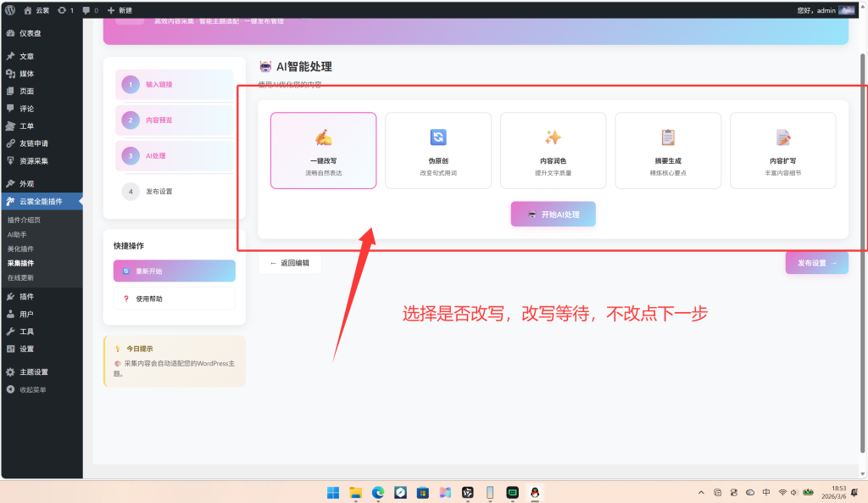Click the WordPress logo icon in admin bar
Image resolution: width=868 pixels, height=503 pixels.
tap(10, 10)
